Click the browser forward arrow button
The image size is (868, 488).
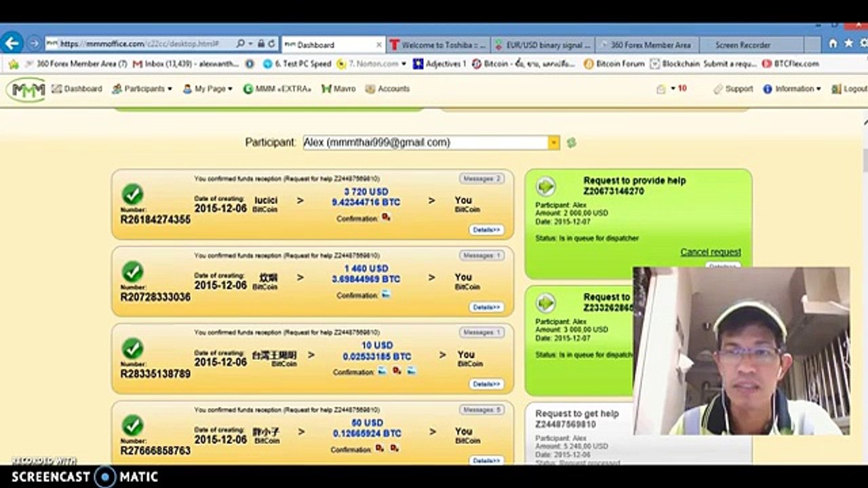(34, 43)
